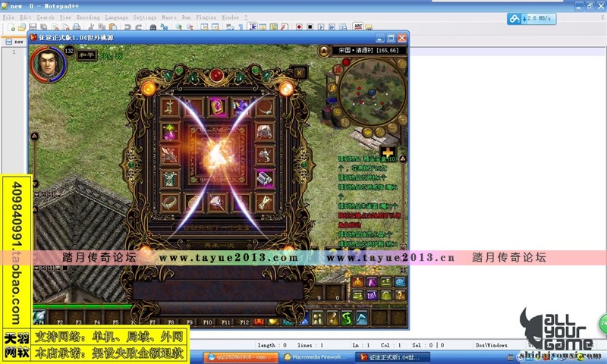This screenshot has height=364, width=607.
Task: Click the silver ingots item slot
Action: point(264,178)
